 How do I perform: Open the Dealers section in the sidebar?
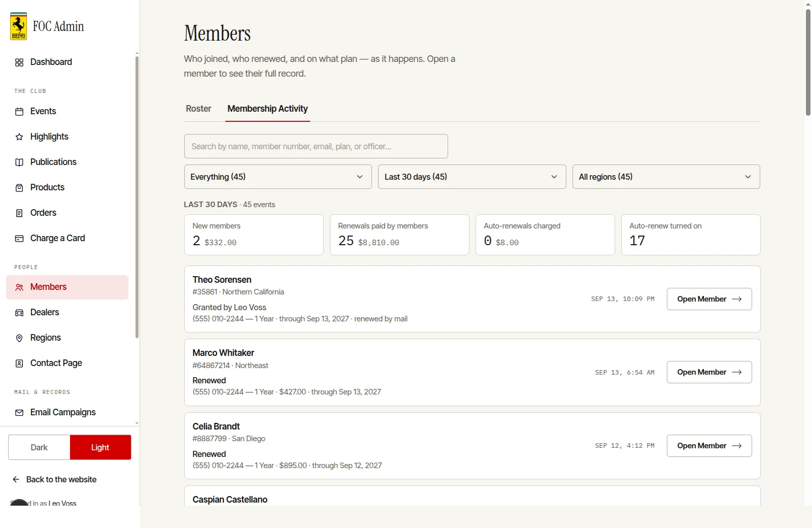(67, 313)
